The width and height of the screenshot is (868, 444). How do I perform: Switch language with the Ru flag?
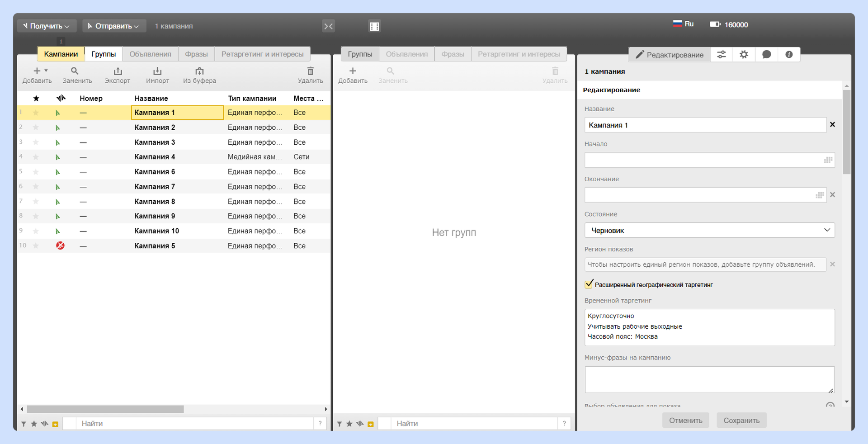coord(683,24)
